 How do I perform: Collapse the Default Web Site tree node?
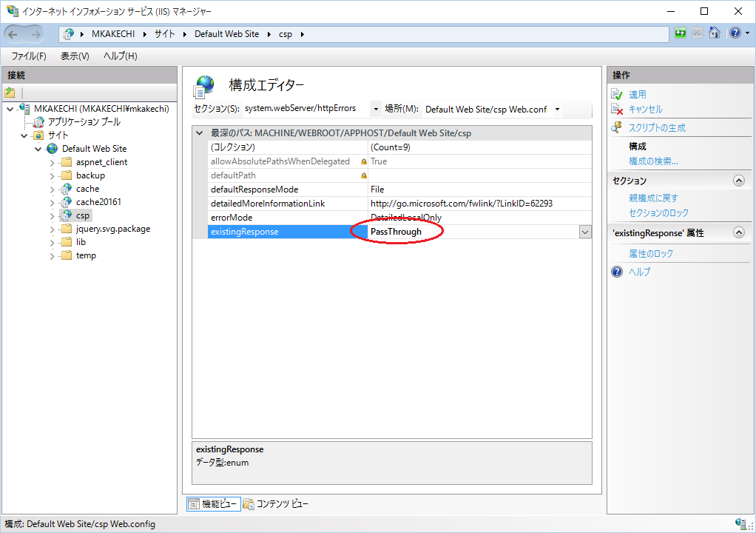click(x=38, y=149)
